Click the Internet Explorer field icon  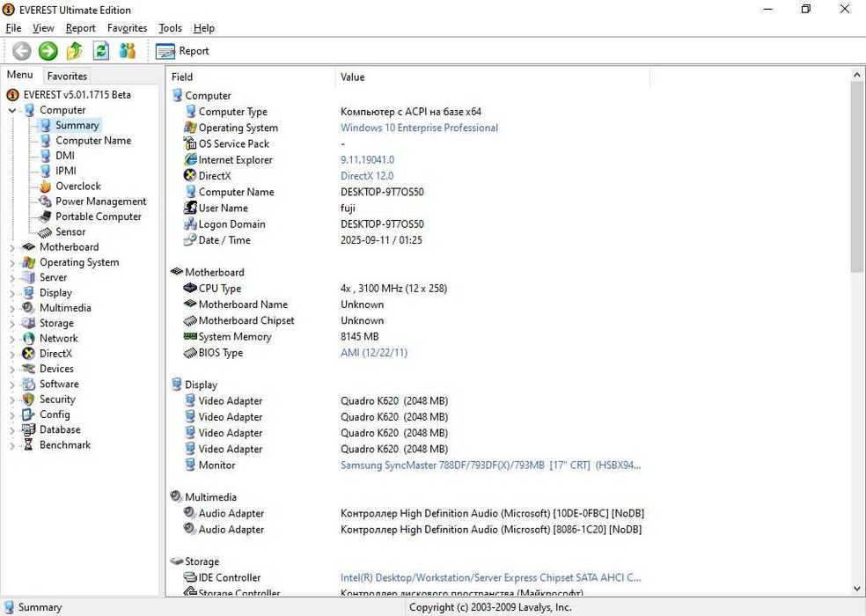pyautogui.click(x=191, y=159)
